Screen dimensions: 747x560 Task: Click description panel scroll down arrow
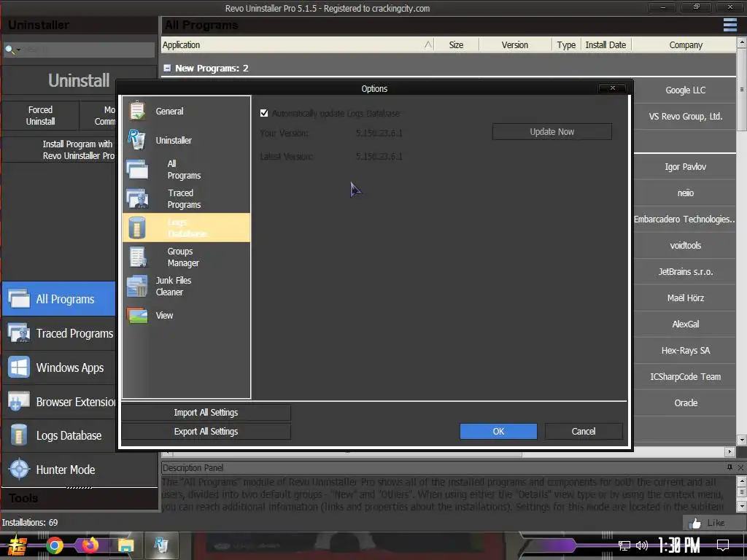coord(741,506)
